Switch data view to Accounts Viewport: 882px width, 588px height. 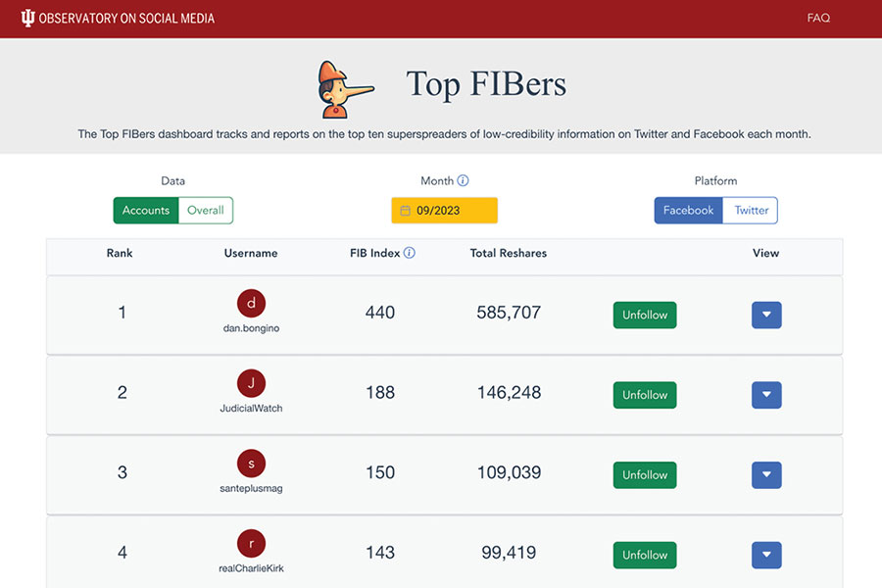[x=146, y=211]
